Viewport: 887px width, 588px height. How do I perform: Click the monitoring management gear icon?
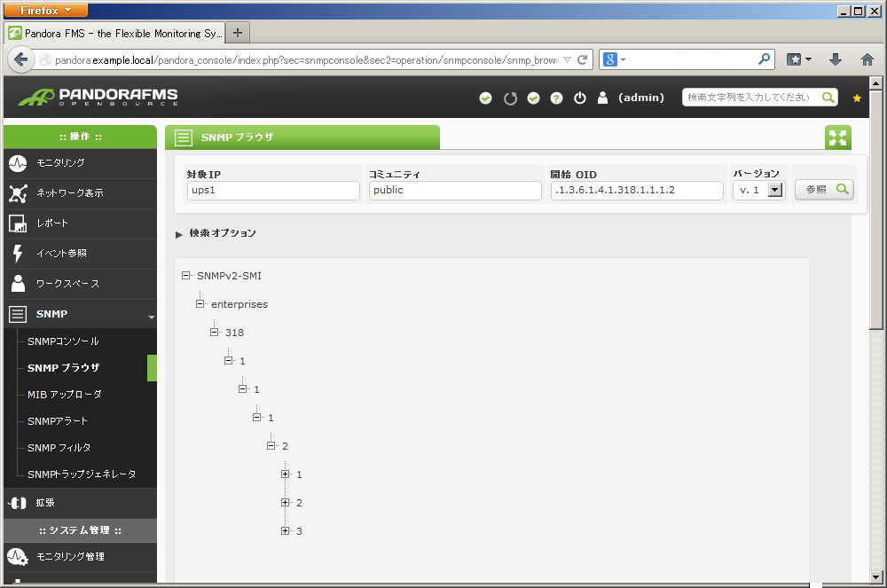pyautogui.click(x=18, y=556)
